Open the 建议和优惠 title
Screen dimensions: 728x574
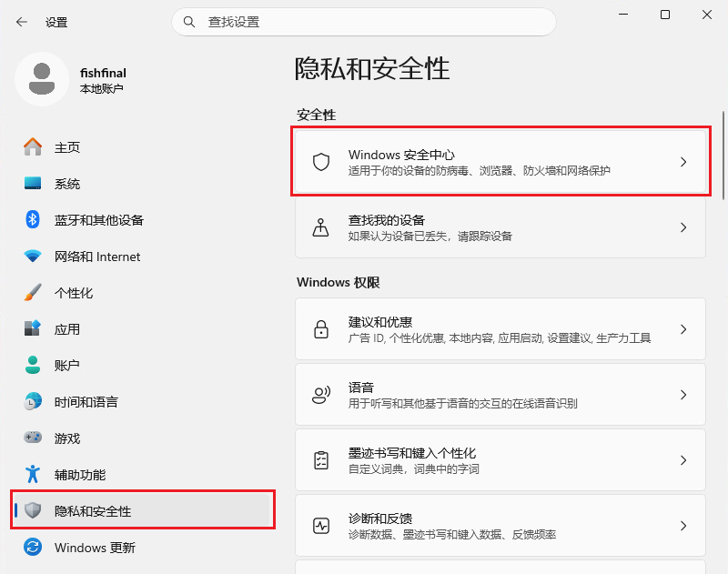click(380, 322)
